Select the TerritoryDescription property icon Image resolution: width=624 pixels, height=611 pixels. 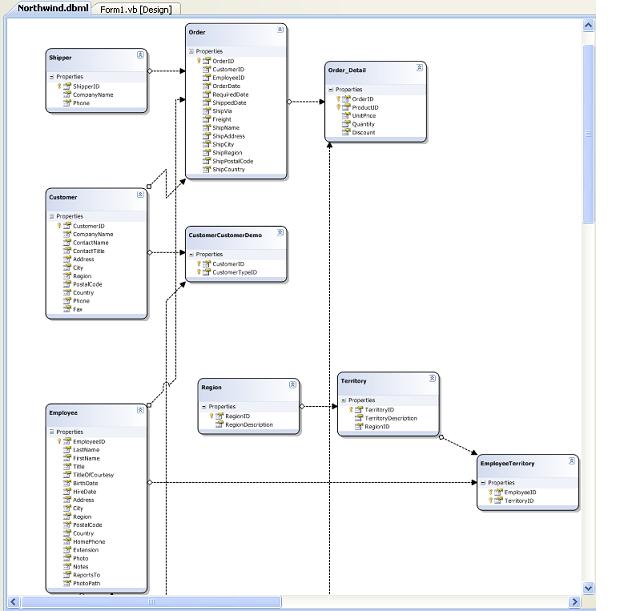tap(359, 418)
